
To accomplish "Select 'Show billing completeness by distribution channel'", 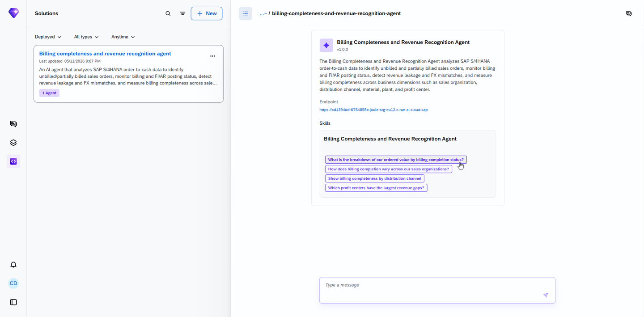I will [x=375, y=178].
